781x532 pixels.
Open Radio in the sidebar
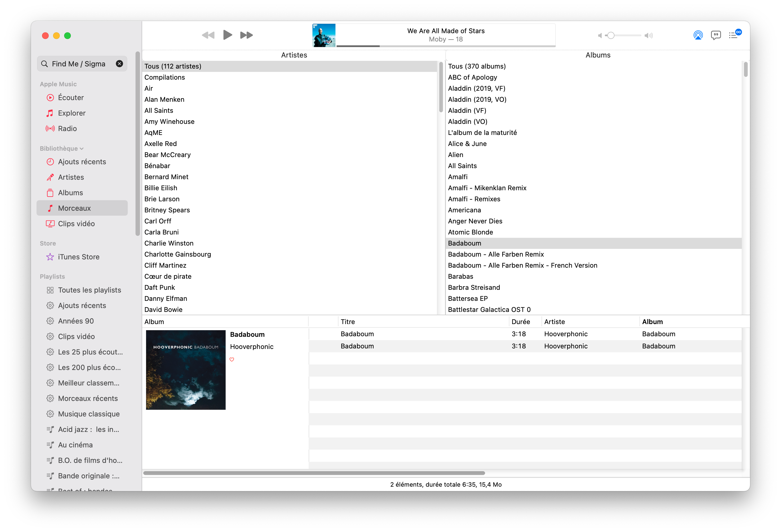pyautogui.click(x=82, y=128)
